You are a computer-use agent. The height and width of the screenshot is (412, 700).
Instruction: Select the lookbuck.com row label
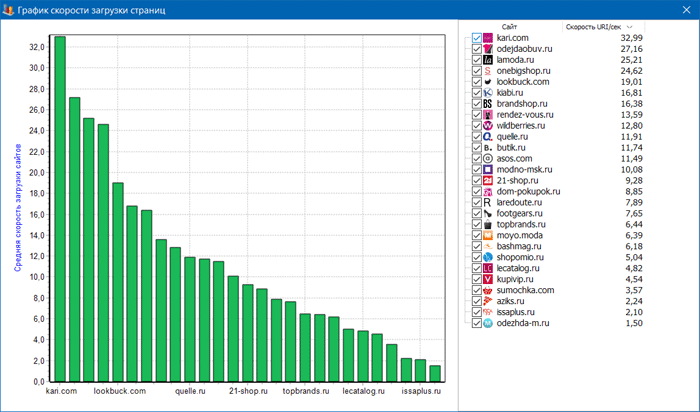click(523, 82)
